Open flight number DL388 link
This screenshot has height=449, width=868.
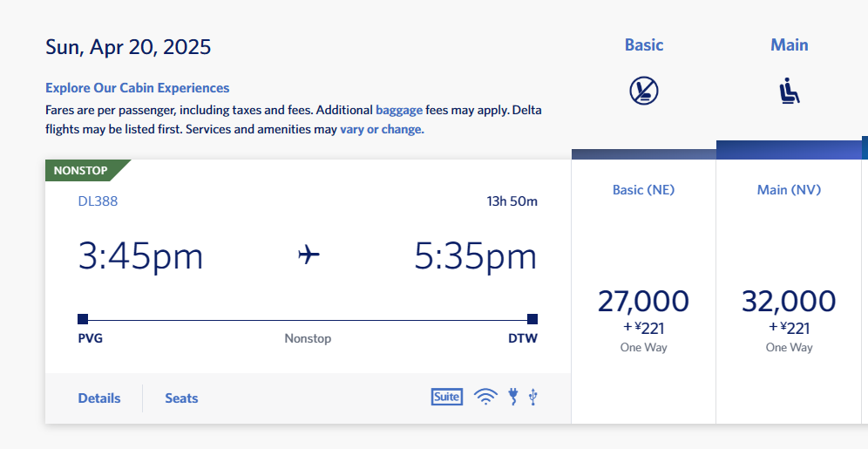[x=98, y=201]
